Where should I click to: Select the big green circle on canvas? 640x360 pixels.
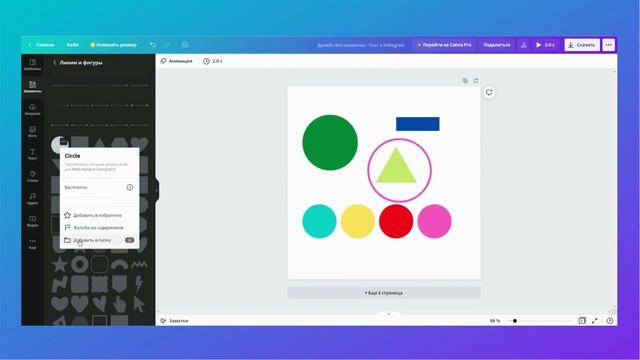click(x=330, y=142)
